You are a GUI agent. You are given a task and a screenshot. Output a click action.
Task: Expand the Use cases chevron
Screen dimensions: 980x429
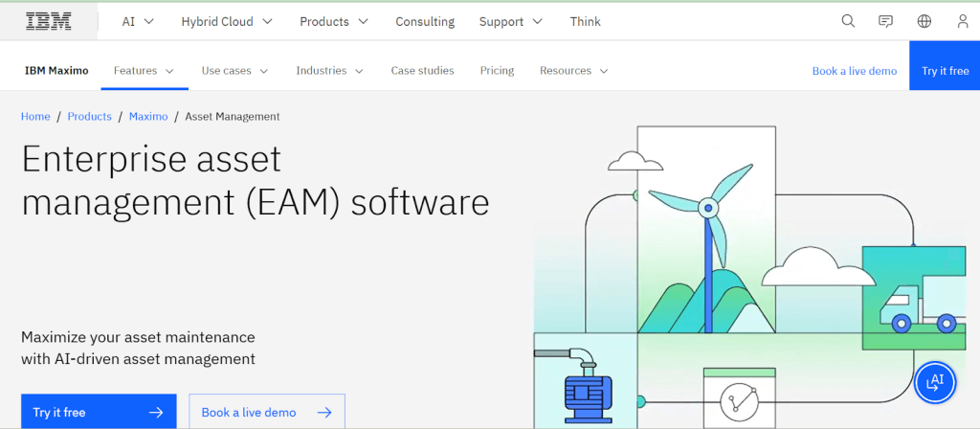264,71
